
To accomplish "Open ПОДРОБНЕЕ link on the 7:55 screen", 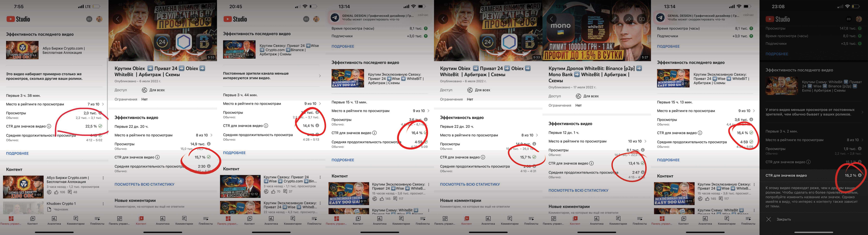I will (17, 153).
